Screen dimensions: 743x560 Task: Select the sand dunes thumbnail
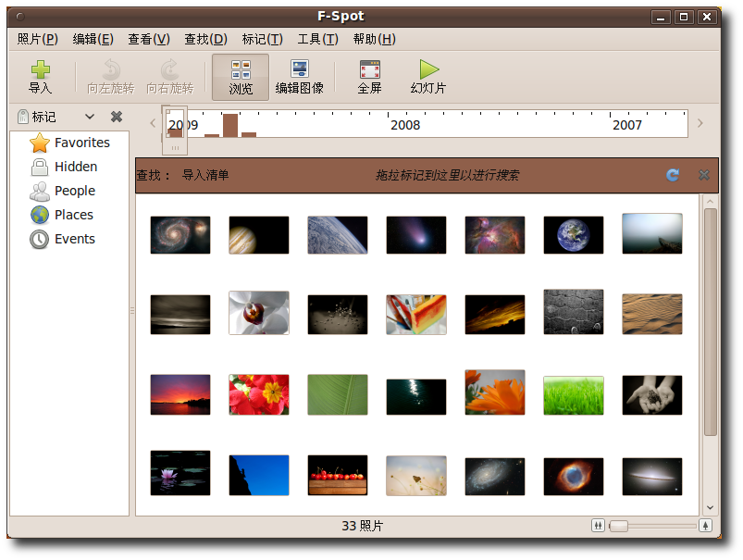point(652,314)
